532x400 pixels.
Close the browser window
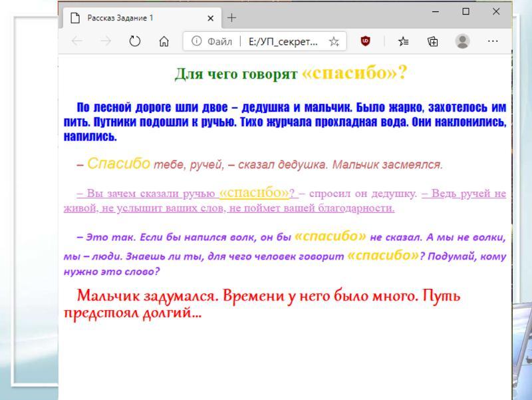(x=496, y=11)
